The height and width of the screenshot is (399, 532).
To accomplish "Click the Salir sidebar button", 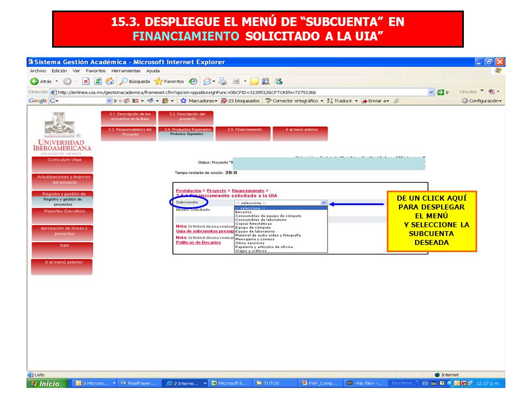I will click(x=63, y=249).
